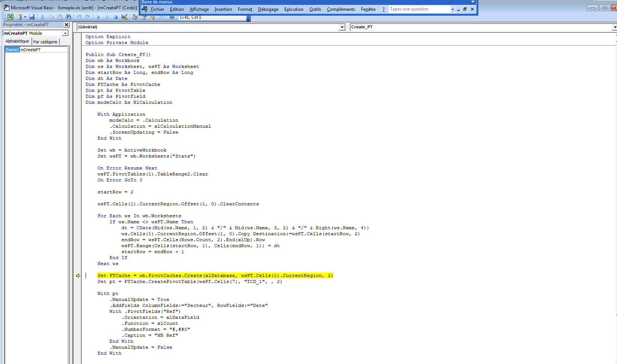
Task: Click the Pause break icon
Action: tap(107, 17)
